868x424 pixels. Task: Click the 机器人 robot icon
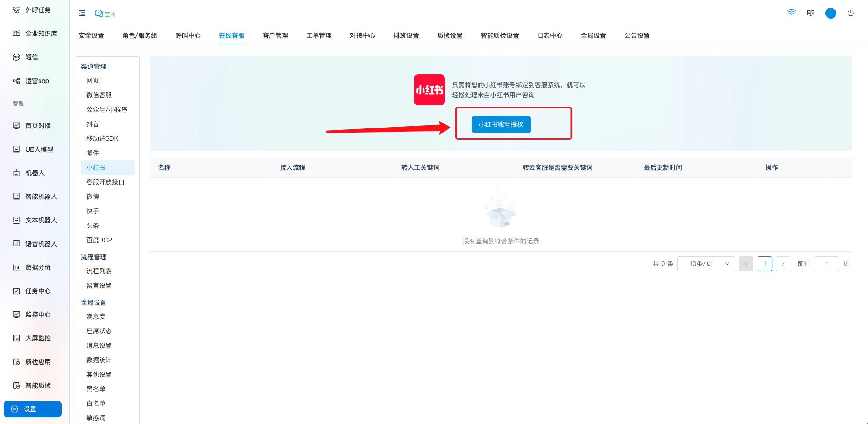click(x=16, y=173)
